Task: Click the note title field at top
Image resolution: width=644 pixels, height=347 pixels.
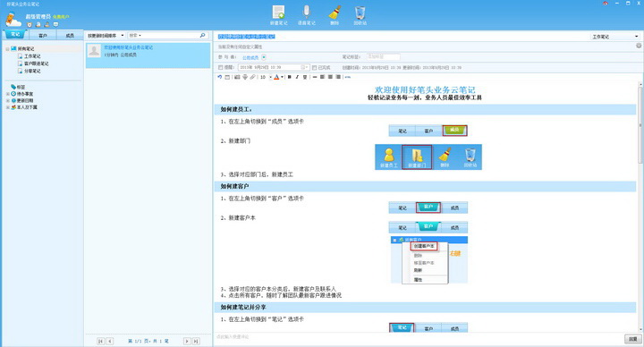Action: coord(402,37)
